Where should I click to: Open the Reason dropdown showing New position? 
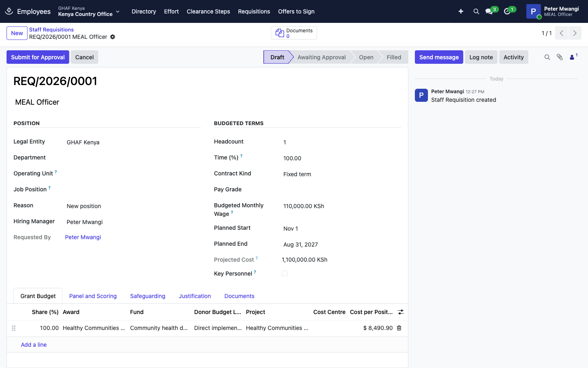coord(133,206)
